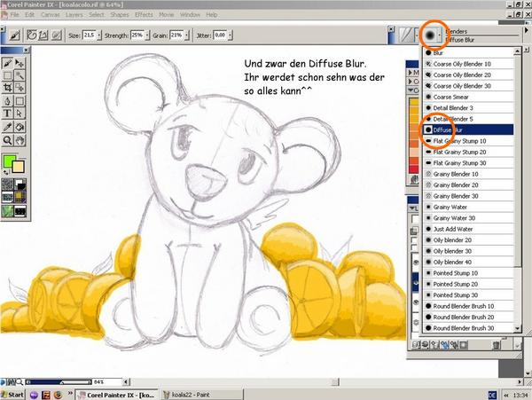Select the Dropper tool
Screen dimensions: 532x400
click(x=7, y=127)
